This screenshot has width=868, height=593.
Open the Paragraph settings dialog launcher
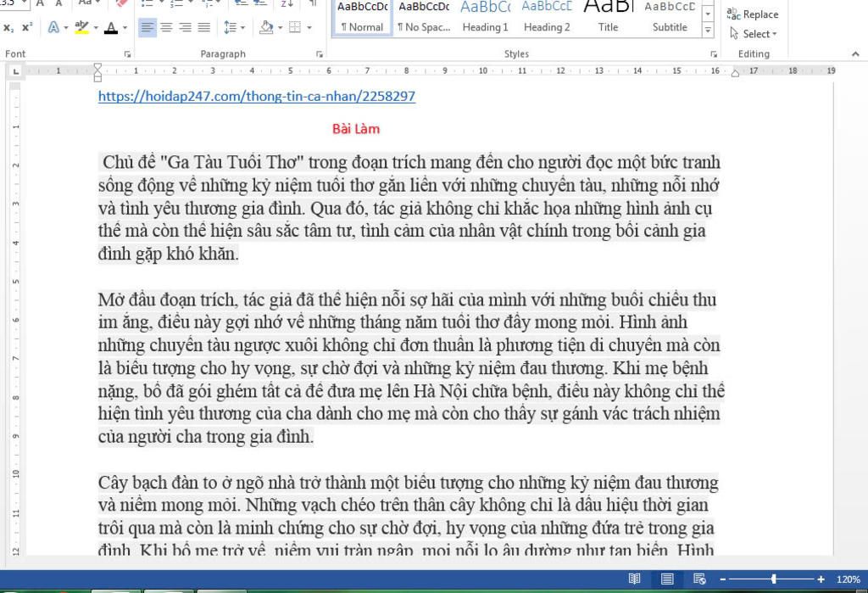click(x=320, y=54)
